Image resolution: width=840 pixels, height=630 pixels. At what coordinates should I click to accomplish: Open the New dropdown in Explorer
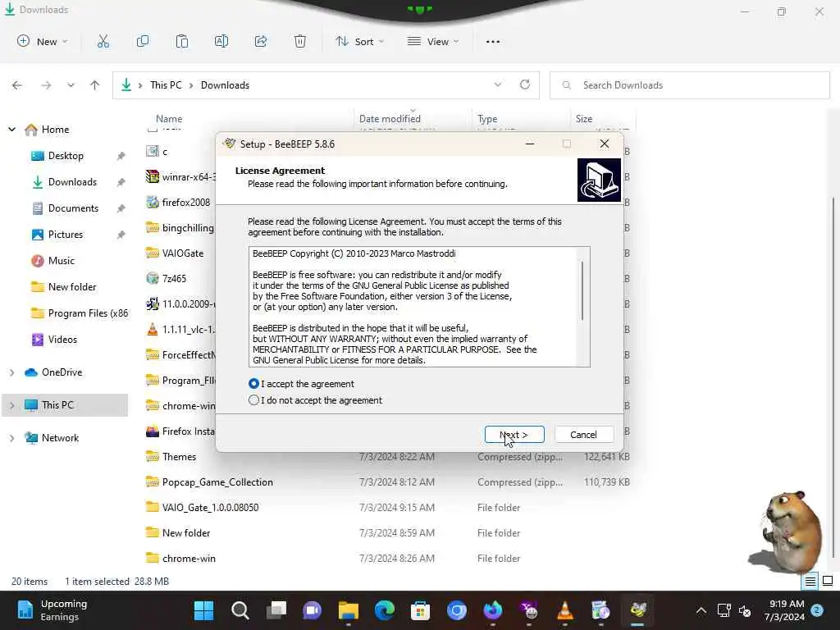(x=43, y=41)
